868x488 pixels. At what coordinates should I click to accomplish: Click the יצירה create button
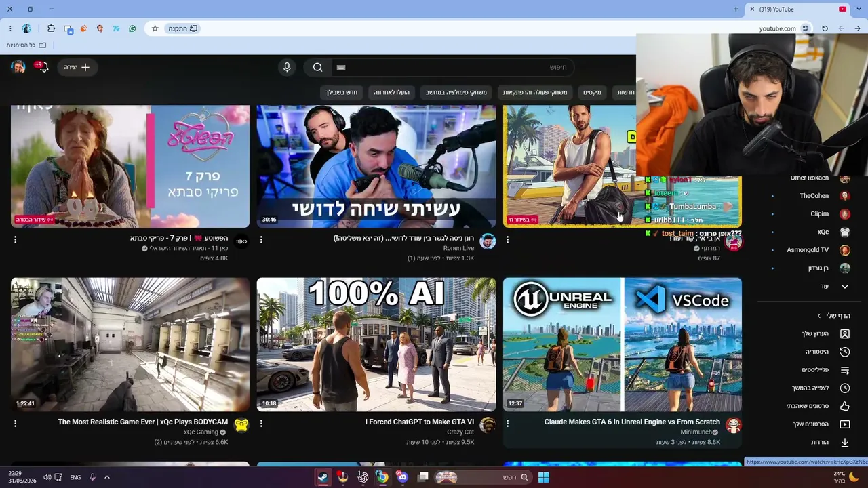(77, 67)
